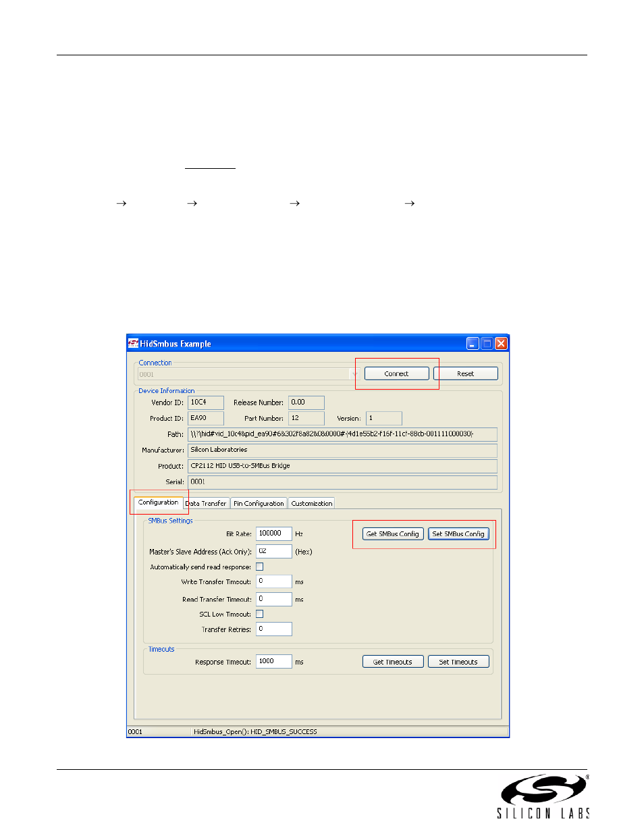Enable the SCL Low Timeout checkbox
This screenshot has width=644, height=834.
coord(260,614)
